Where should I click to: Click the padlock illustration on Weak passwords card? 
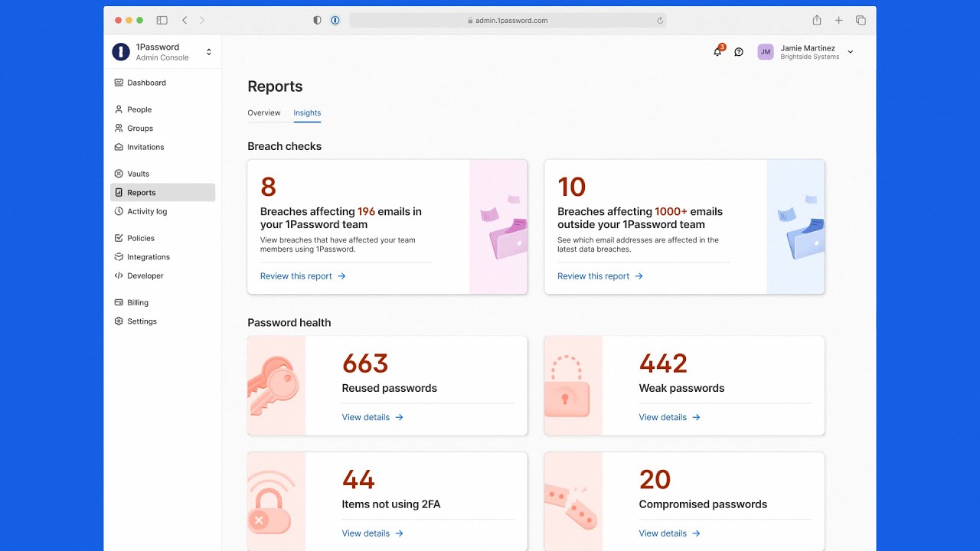click(x=567, y=386)
